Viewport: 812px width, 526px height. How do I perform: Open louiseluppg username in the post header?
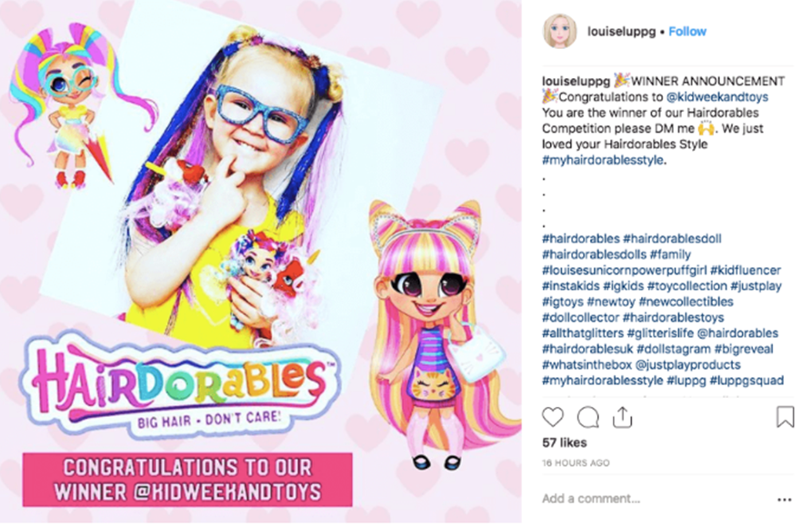[x=621, y=32]
